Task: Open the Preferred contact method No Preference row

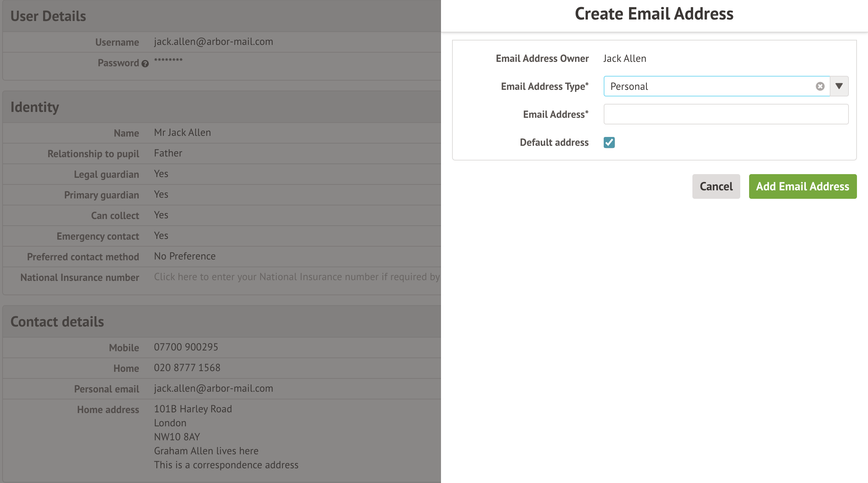Action: coord(184,256)
